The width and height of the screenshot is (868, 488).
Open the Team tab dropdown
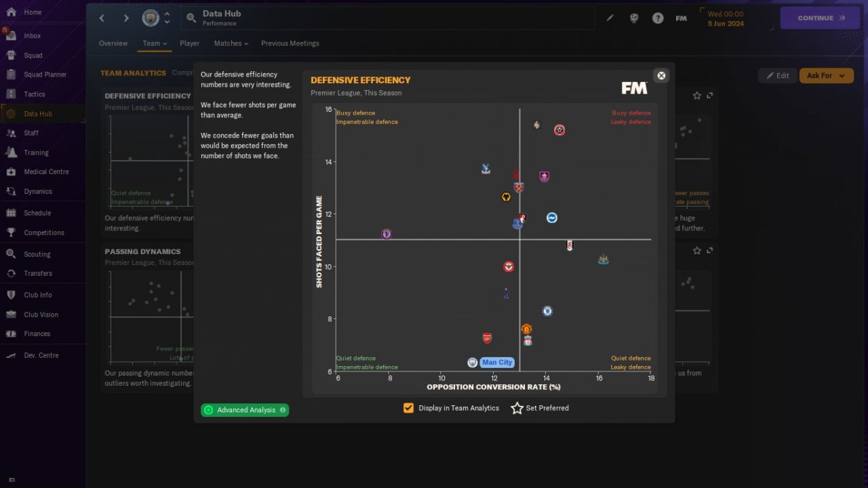155,43
